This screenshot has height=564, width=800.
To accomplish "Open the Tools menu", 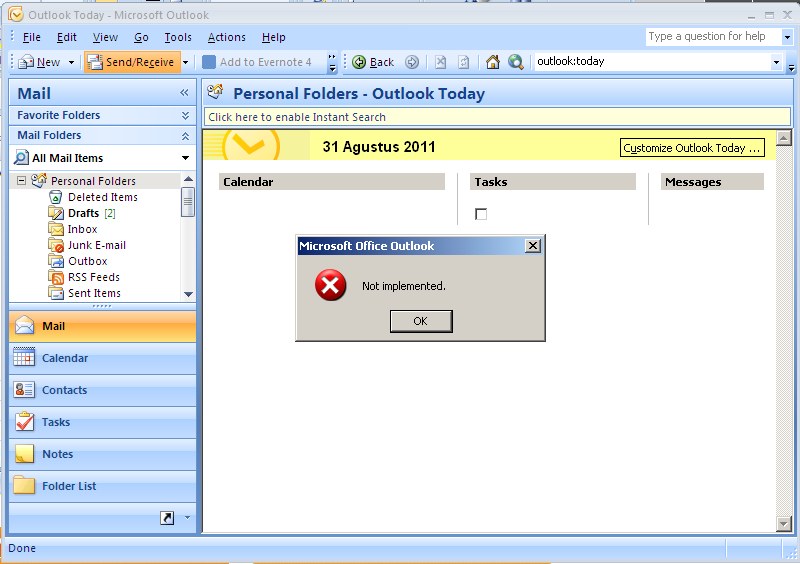I will (178, 37).
